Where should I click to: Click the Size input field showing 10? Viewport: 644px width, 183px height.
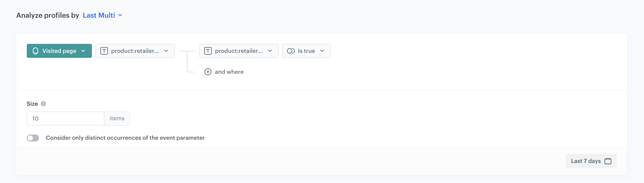pos(65,119)
